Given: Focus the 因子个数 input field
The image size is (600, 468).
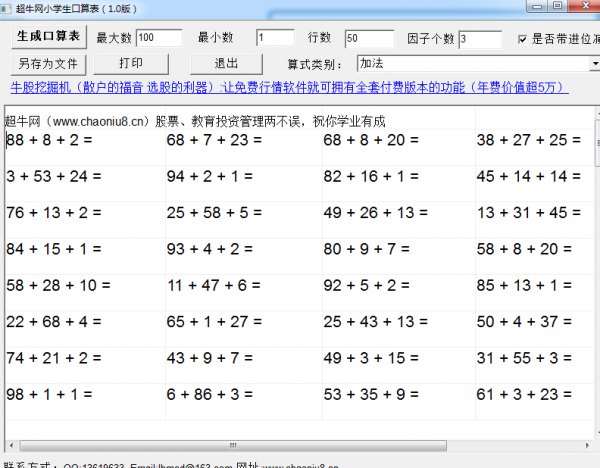Looking at the screenshot, I should 480,39.
